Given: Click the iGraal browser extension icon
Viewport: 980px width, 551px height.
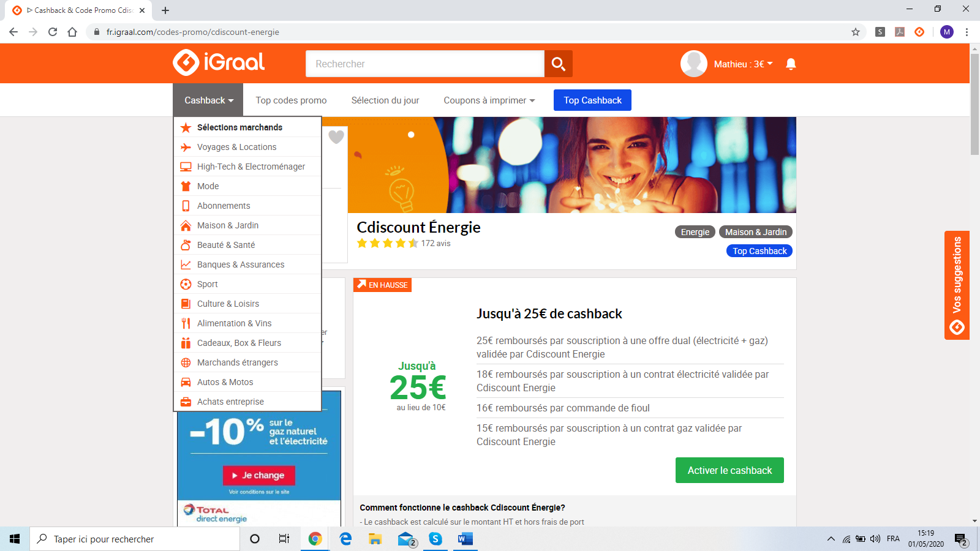Looking at the screenshot, I should (x=919, y=32).
